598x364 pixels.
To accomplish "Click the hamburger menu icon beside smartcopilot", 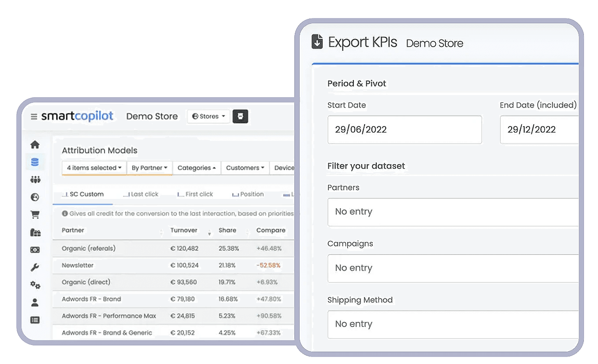I will (x=34, y=117).
